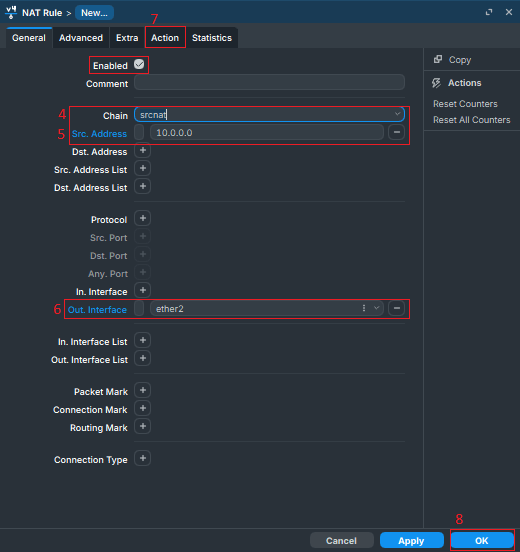Screen dimensions: 520x552
Task: Toggle the Enabled checkbox
Action: (139, 64)
